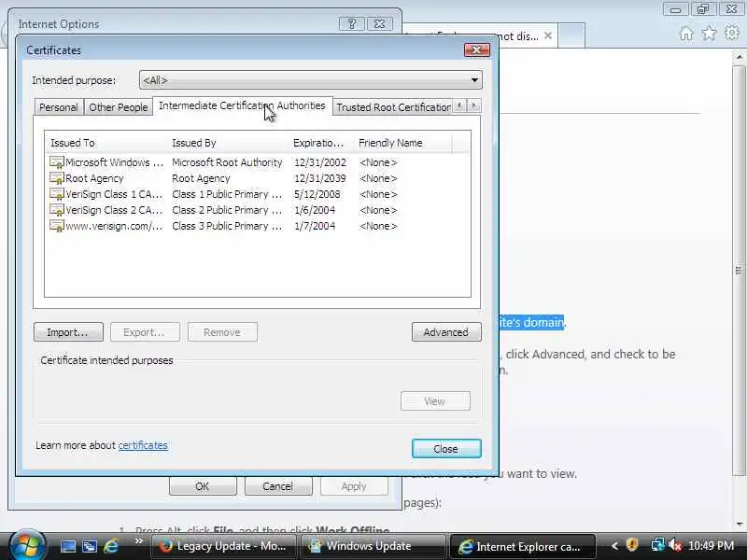Switch to Legacy Update taskbar window
Screen dimensions: 747x560
[x=224, y=546]
